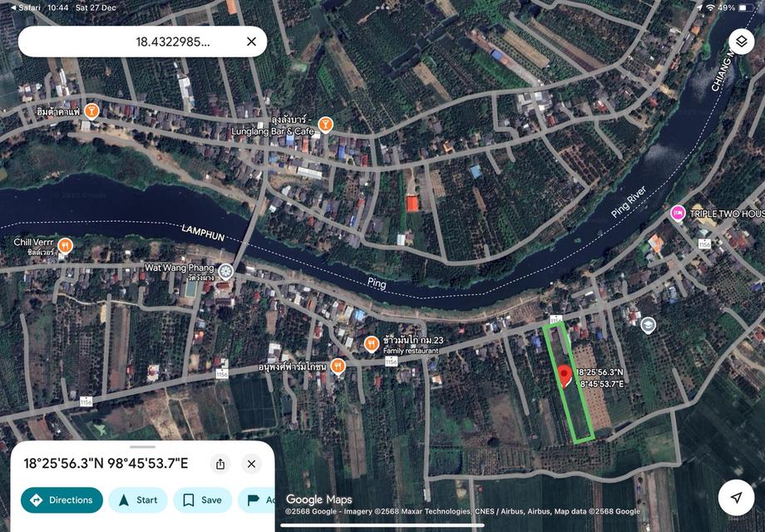Expand the info panel via drag handle
This screenshot has height=532, width=765.
click(142, 446)
